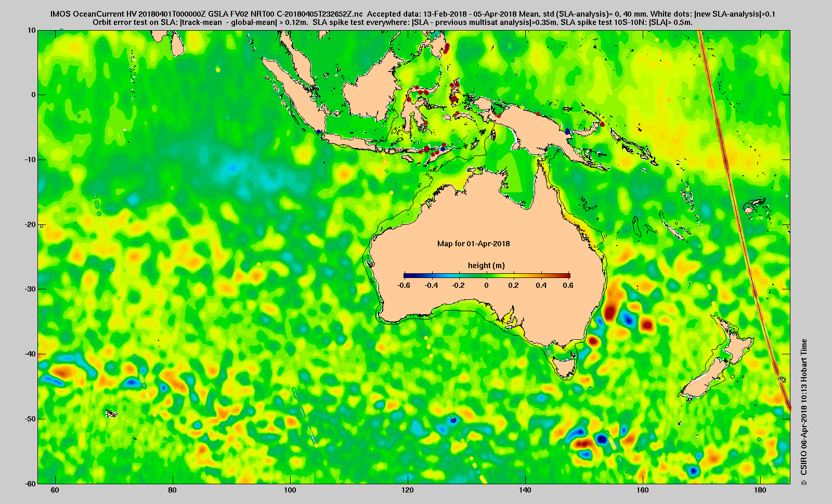Viewport: 832px width, 504px height.
Task: Click latitude axis label 0
Action: (34, 95)
